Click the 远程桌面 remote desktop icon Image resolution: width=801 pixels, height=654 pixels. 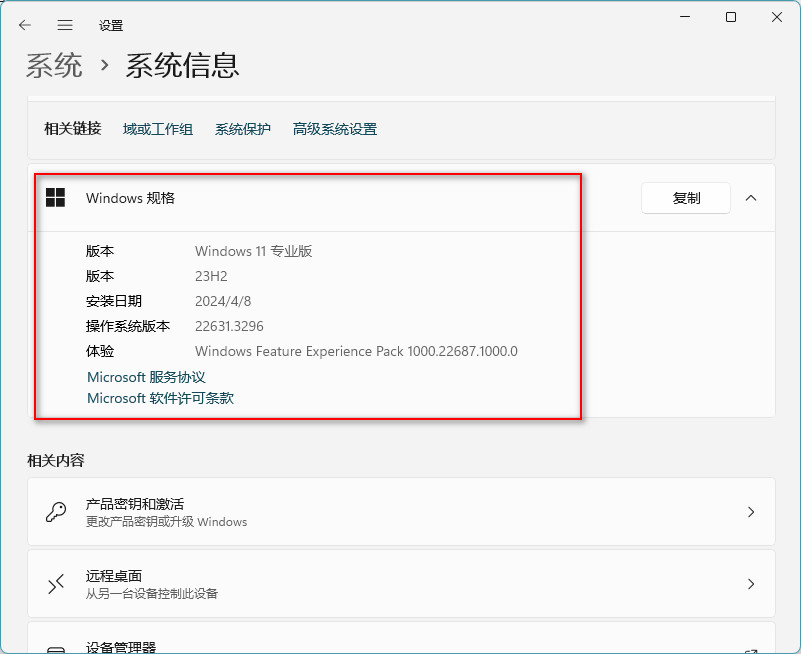(56, 584)
